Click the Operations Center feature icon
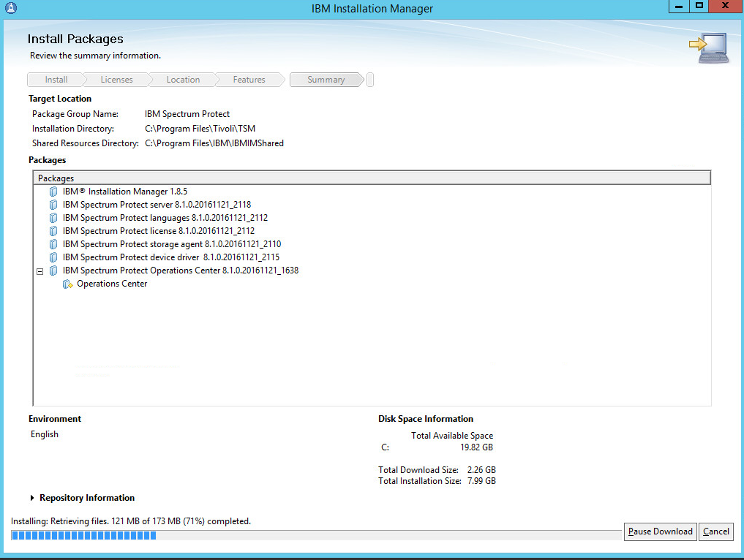Viewport: 744px width, 560px height. pos(68,284)
